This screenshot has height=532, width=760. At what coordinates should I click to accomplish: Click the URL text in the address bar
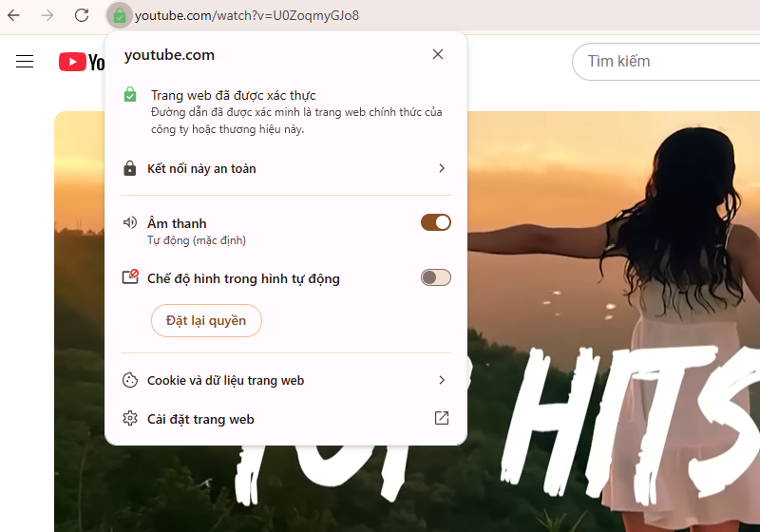247,15
